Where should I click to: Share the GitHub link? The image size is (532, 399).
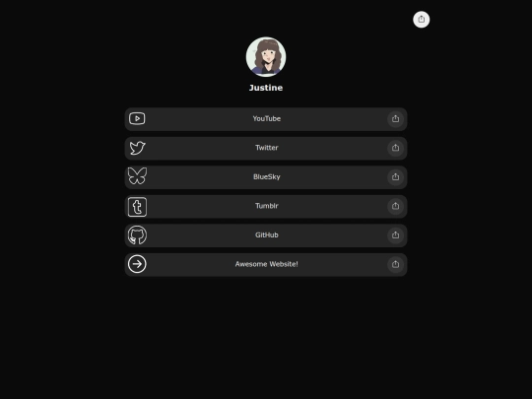click(x=395, y=235)
